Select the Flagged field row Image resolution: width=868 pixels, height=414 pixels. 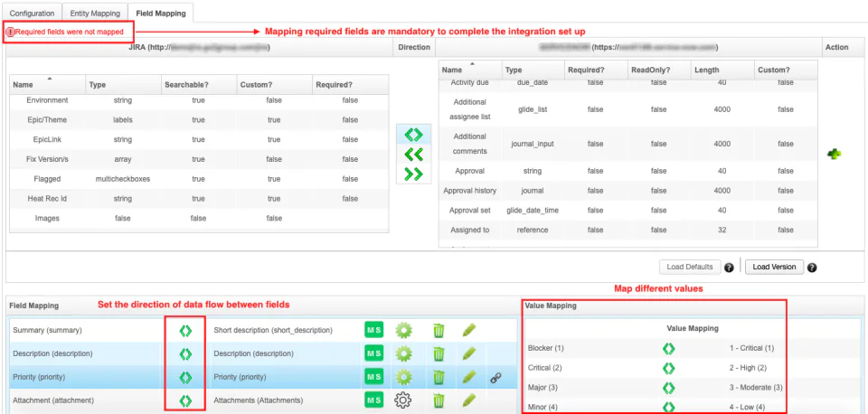[199, 179]
